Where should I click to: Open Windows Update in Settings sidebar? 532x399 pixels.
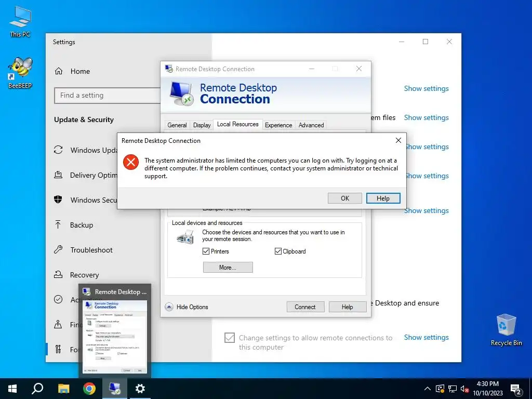(85, 150)
